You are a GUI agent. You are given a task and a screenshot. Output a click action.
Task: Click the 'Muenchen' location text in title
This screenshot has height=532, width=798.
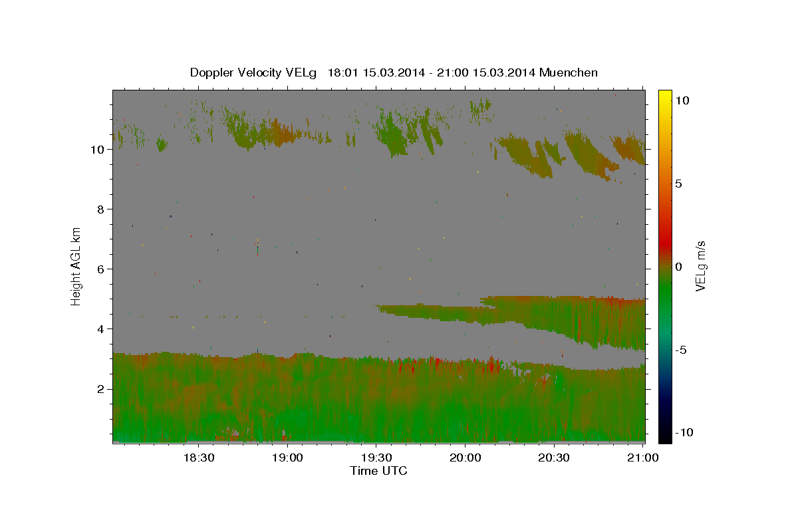[569, 72]
